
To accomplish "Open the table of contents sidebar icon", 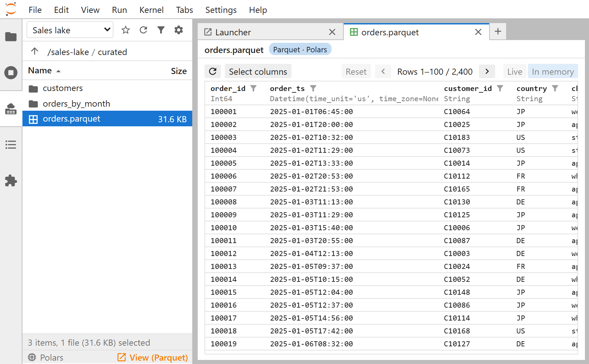I will 11,145.
